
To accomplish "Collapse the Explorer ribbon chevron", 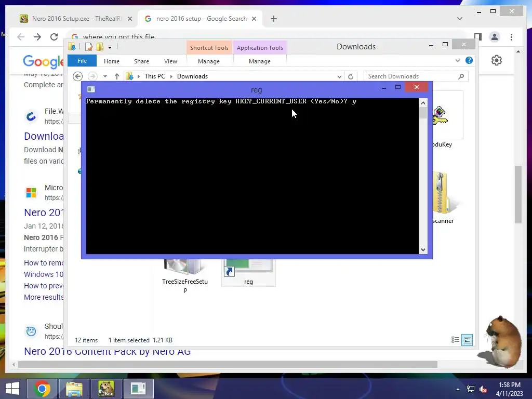I will [457, 61].
